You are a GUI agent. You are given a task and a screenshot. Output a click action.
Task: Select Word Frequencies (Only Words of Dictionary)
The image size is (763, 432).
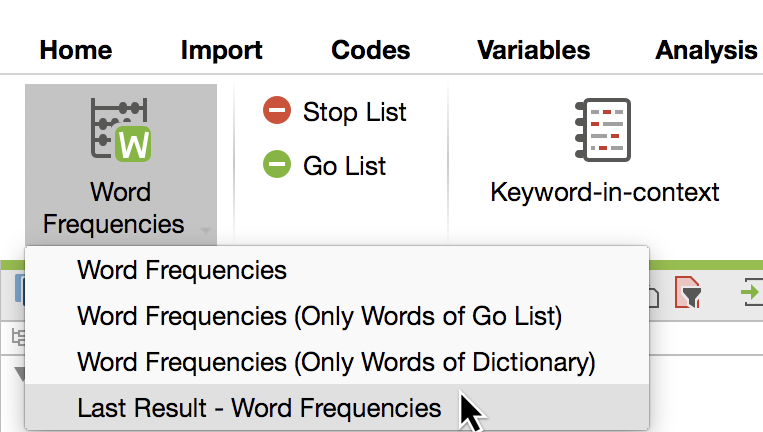[336, 362]
